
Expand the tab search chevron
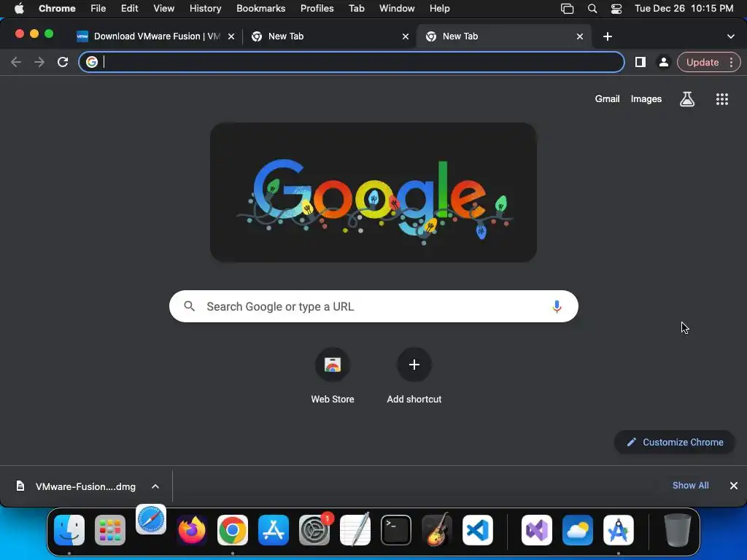coord(731,36)
